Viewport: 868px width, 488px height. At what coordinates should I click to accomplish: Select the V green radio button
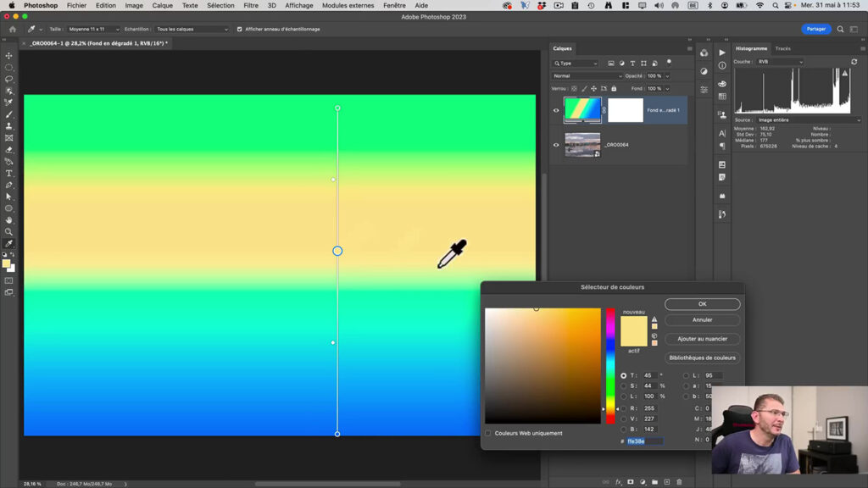click(x=623, y=419)
